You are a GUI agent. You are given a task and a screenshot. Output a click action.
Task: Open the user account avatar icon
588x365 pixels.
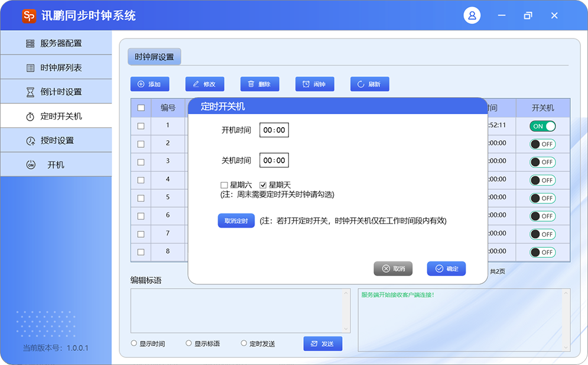[x=472, y=15]
